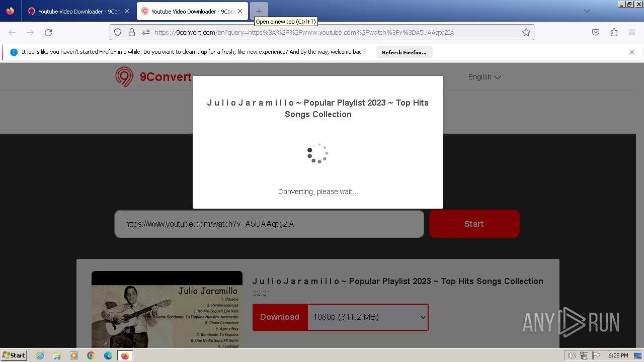Open a new tab with plus button
The image size is (644, 362).
[x=259, y=11]
